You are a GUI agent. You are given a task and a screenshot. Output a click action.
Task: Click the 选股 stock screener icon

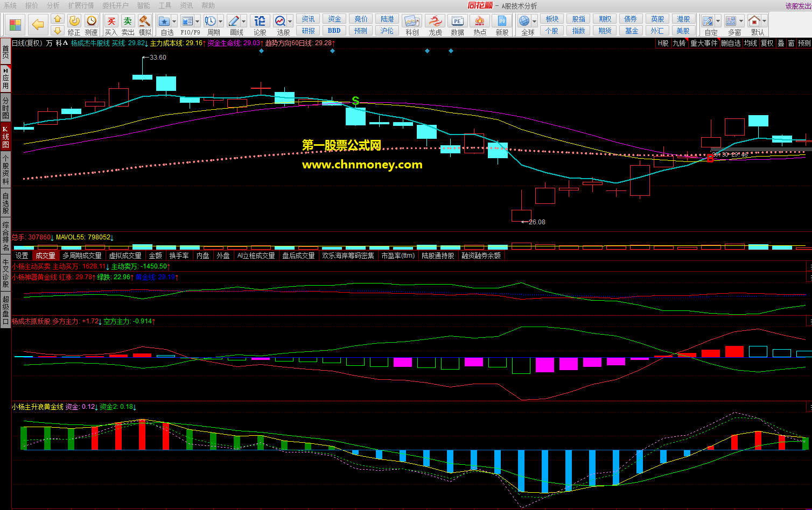click(x=280, y=21)
